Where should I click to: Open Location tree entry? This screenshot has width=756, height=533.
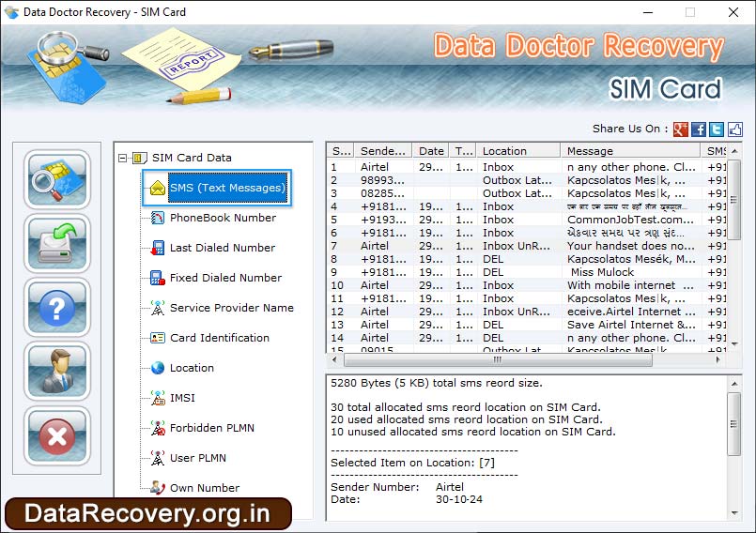tap(192, 368)
